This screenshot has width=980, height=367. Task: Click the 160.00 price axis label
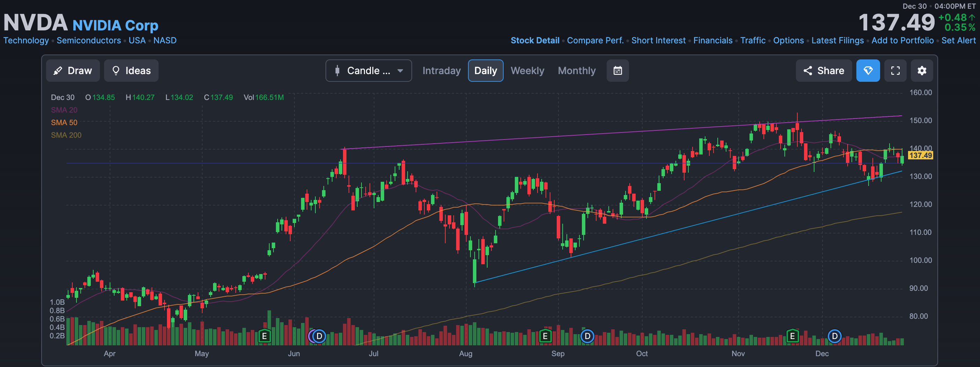pyautogui.click(x=920, y=93)
